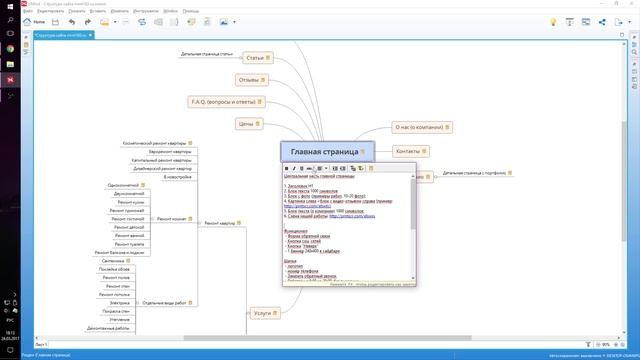Select 'Ремонт кухни' subtopic

click(x=131, y=202)
